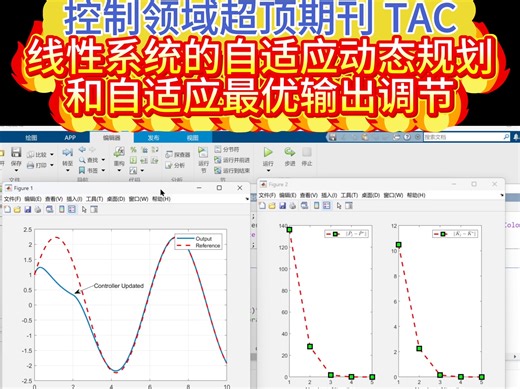Click Open File icon in Figure 1 toolbar
This screenshot has width=520, height=389.
pos(17,209)
